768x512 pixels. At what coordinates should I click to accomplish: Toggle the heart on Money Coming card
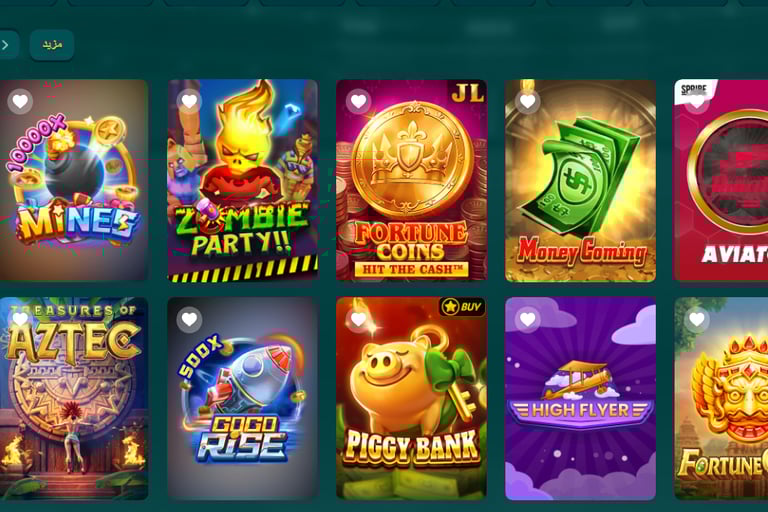528,101
